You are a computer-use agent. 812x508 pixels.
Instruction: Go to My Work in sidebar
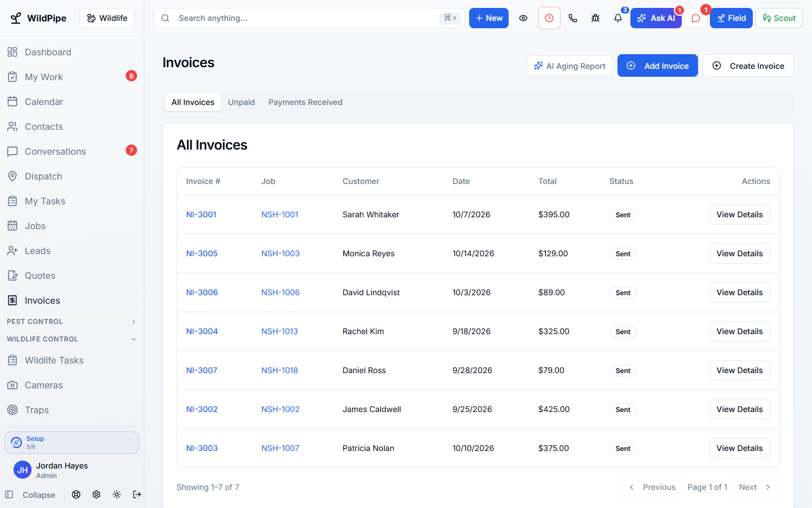[x=72, y=77]
